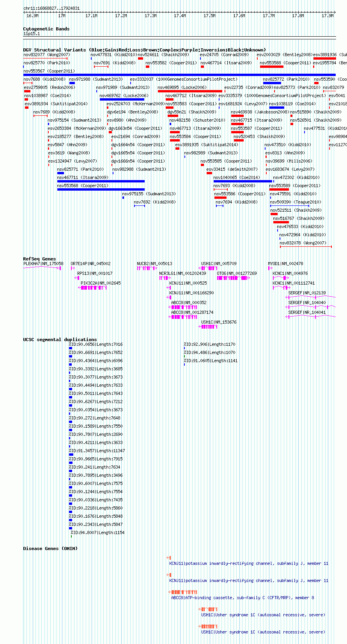Click duplication %ID:91.0605|Length:1141
This screenshot has width=347, height=644.
pyautogui.click(x=211, y=361)
